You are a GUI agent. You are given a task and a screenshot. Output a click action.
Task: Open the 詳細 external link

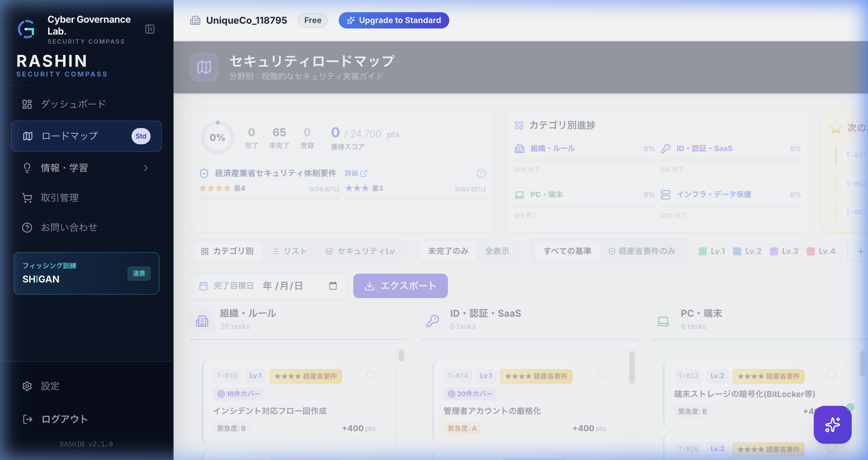tap(356, 173)
